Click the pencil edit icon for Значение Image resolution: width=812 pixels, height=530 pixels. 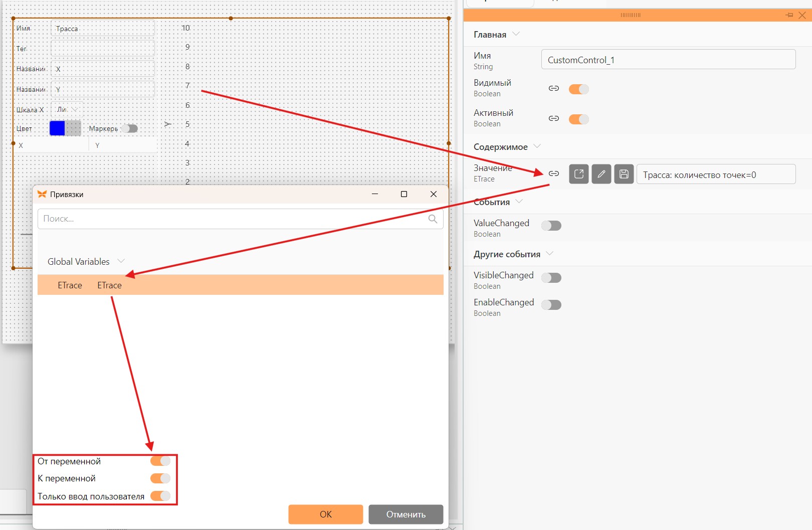pos(601,174)
